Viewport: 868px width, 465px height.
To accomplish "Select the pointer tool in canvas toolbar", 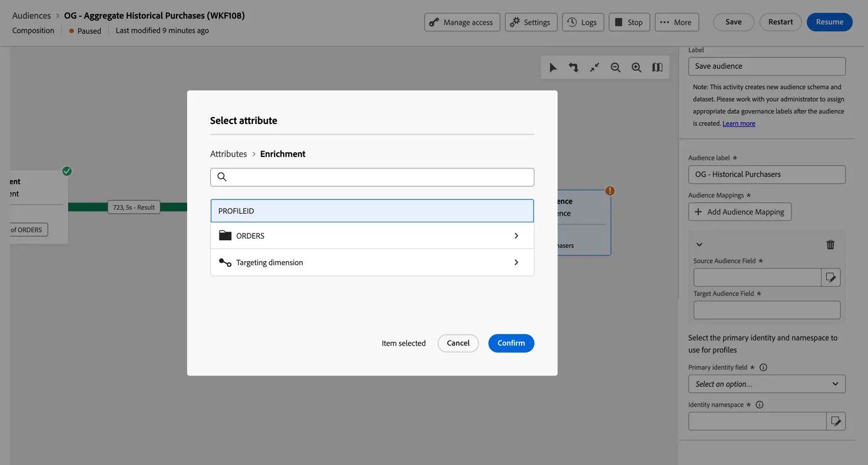I will [x=553, y=68].
